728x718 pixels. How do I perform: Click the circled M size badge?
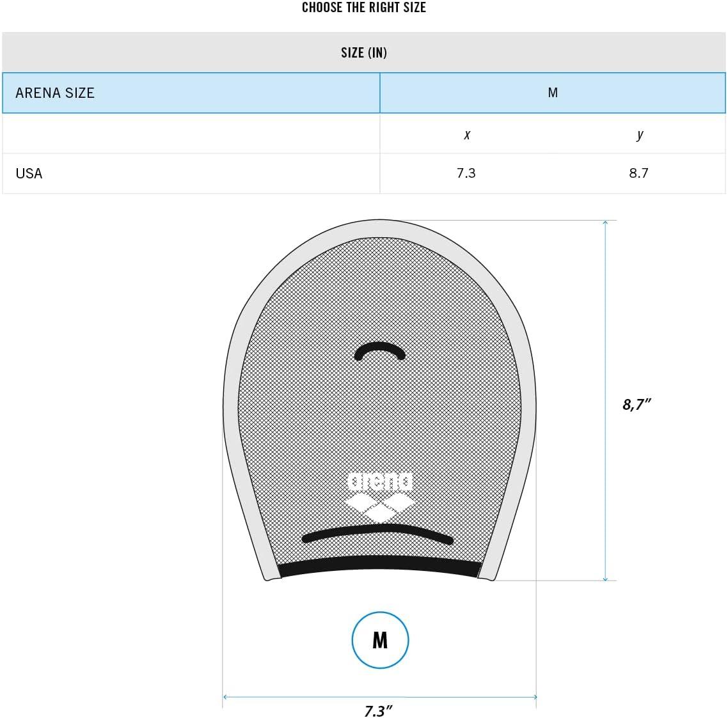coord(380,640)
